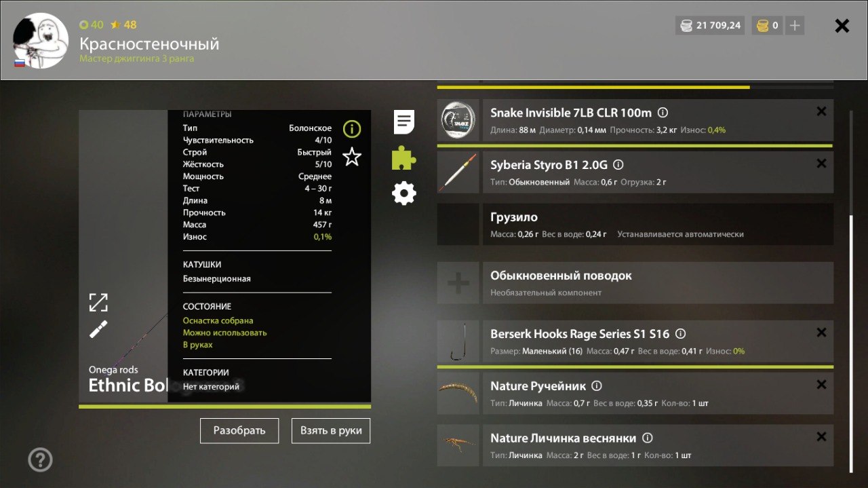Open the gear settings icon
Image resolution: width=868 pixels, height=488 pixels.
404,194
